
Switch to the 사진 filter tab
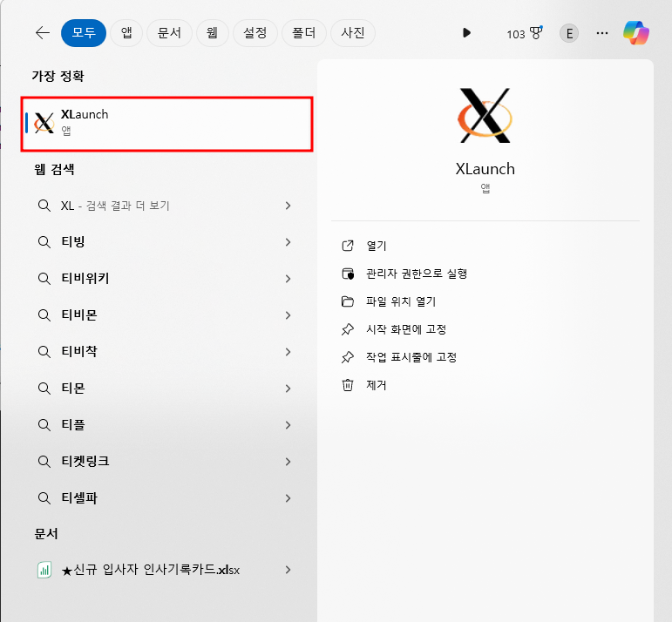(353, 33)
